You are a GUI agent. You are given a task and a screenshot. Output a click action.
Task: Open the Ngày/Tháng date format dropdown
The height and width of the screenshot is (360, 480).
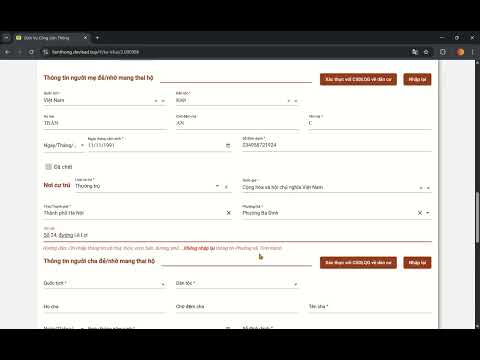pyautogui.click(x=82, y=145)
